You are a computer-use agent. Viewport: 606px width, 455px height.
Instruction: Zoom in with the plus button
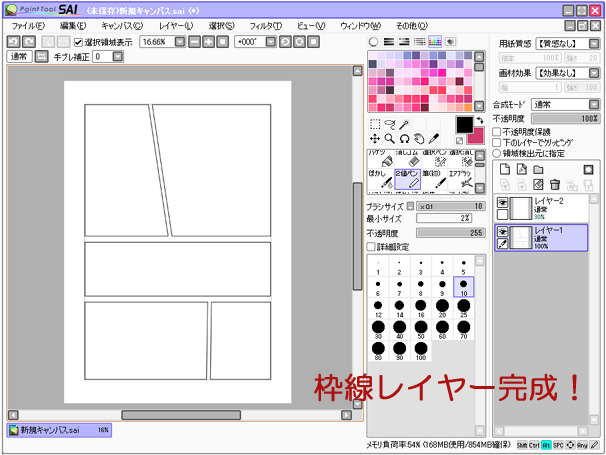pos(208,42)
